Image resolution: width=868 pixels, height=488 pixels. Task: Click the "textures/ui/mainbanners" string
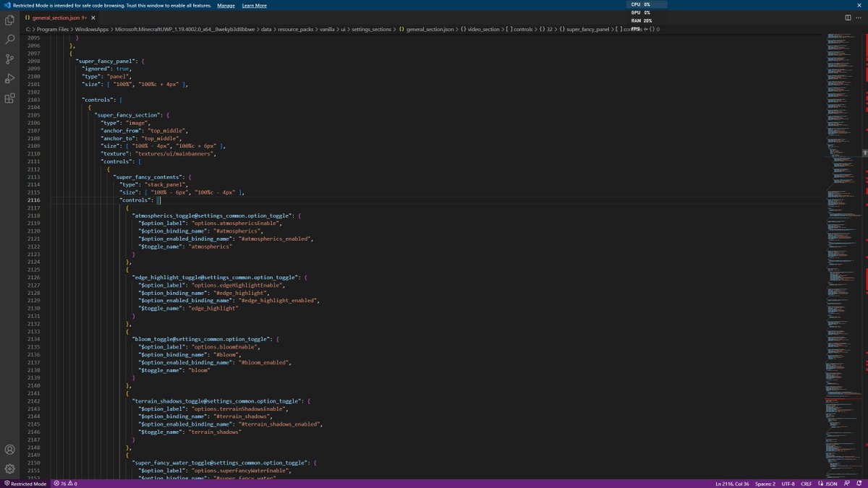(x=175, y=153)
